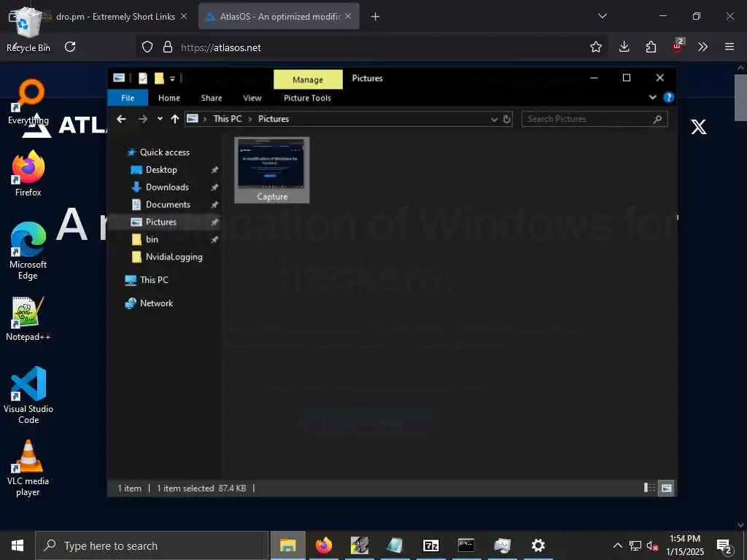Open the View ribbon tab
This screenshot has height=560, width=747.
coord(252,98)
